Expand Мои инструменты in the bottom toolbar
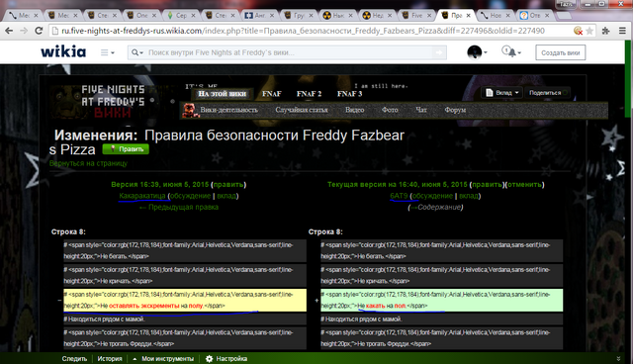The image size is (633, 364). [163, 358]
